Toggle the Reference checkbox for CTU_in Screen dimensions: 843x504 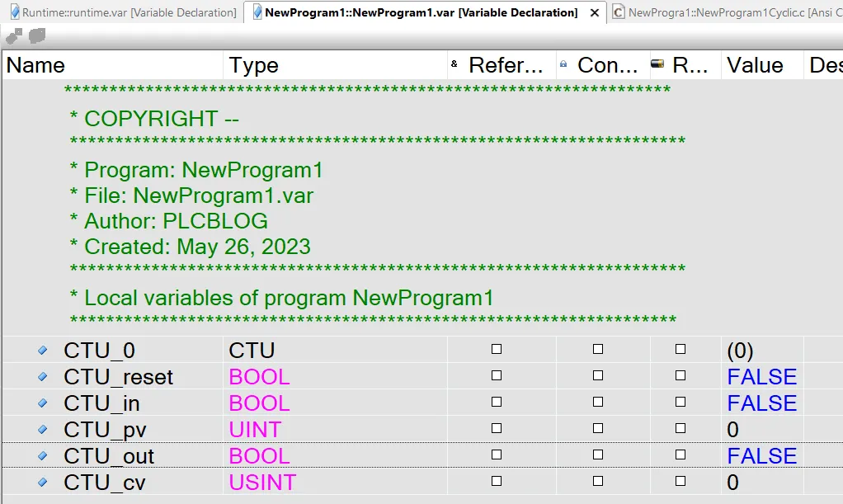pyautogui.click(x=496, y=403)
